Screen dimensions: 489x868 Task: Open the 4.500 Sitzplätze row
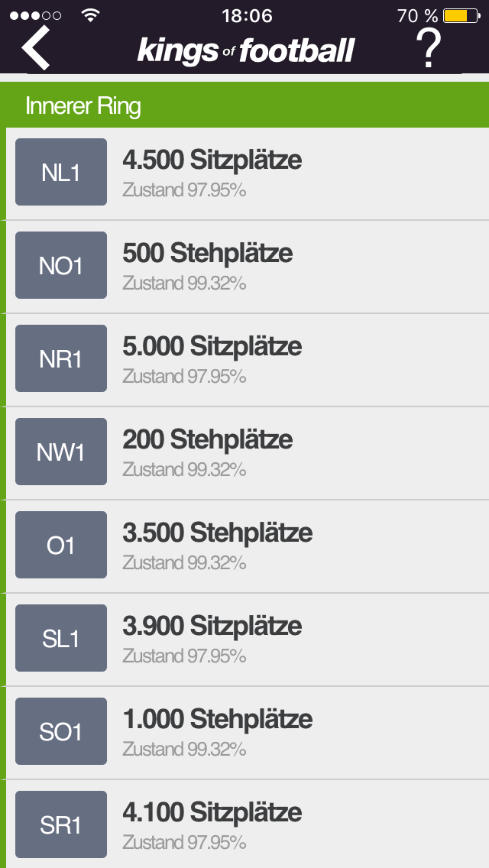248,173
